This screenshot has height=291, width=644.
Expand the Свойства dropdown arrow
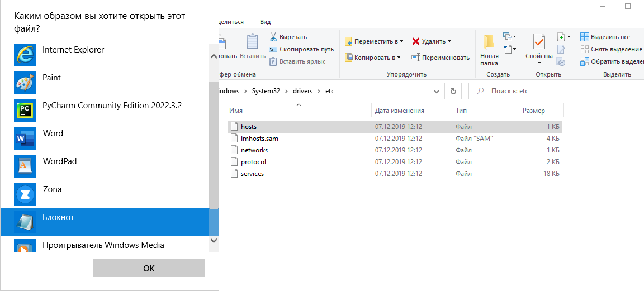coord(539,63)
